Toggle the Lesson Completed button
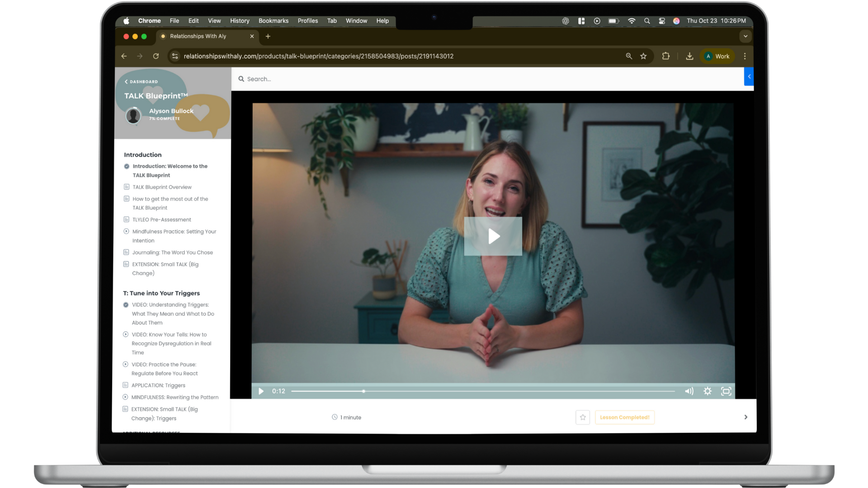 click(x=624, y=418)
